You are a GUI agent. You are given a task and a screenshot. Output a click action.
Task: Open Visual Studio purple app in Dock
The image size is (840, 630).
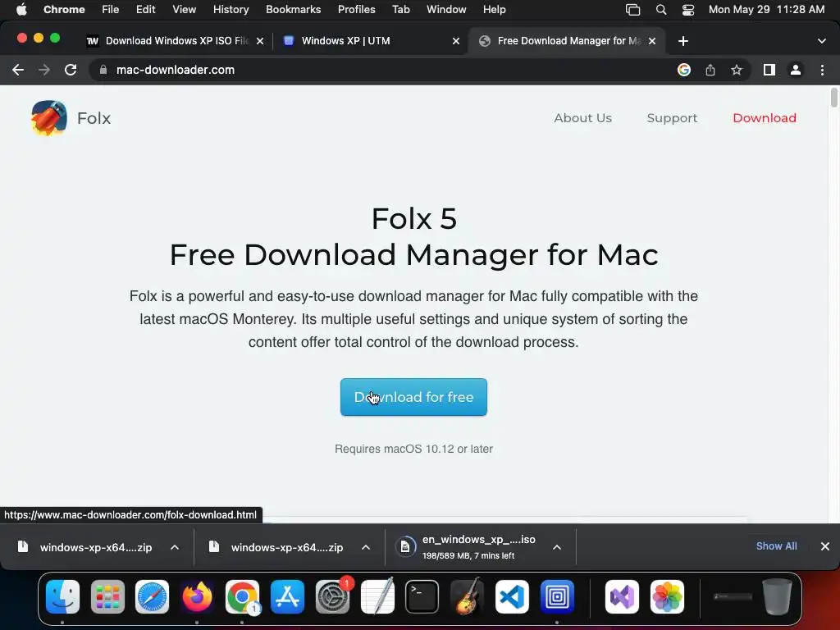click(622, 597)
